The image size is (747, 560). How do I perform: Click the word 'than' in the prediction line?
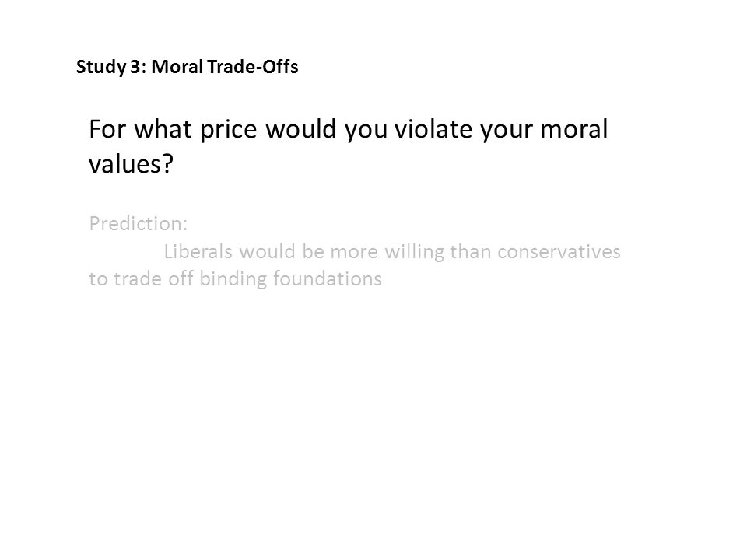471,251
